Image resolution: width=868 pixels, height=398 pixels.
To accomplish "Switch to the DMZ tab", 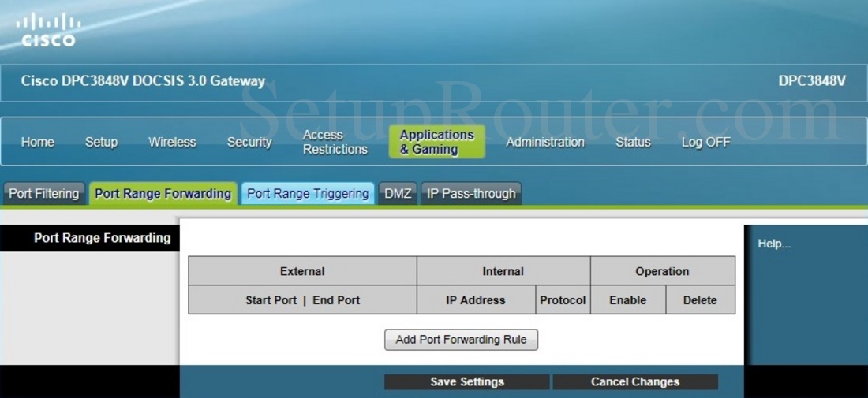I will [398, 194].
